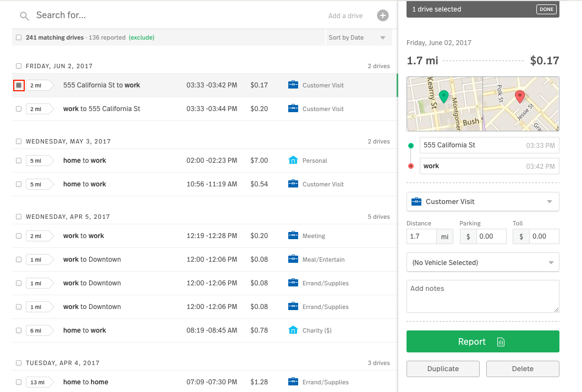The width and height of the screenshot is (582, 392).
Task: Click the 13 mi distance tag
Action: [x=40, y=382]
